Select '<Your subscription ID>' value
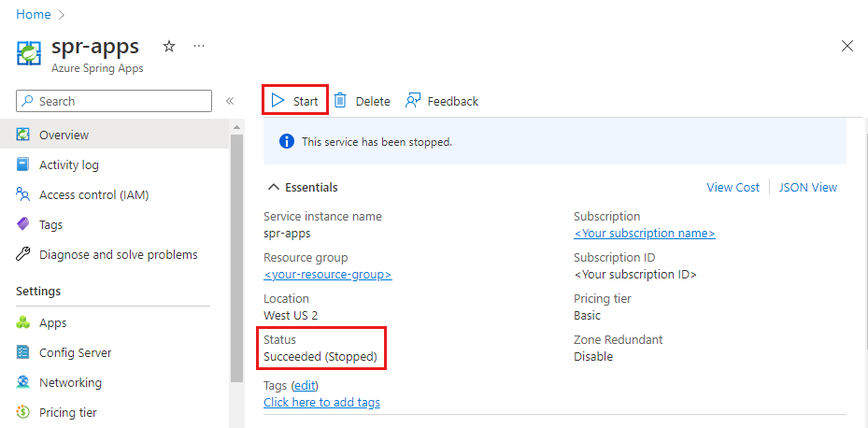The height and width of the screenshot is (428, 868). click(x=635, y=274)
